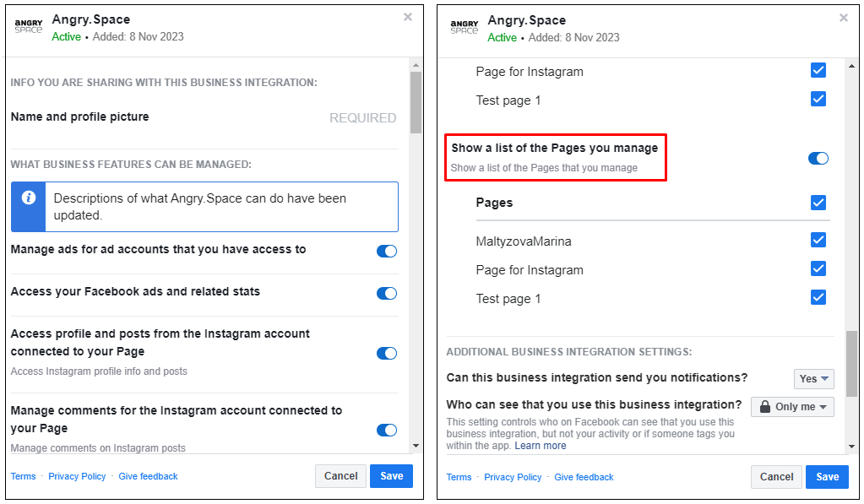This screenshot has width=864, height=504.
Task: Click MaltyzovaMarina page name
Action: 524,241
